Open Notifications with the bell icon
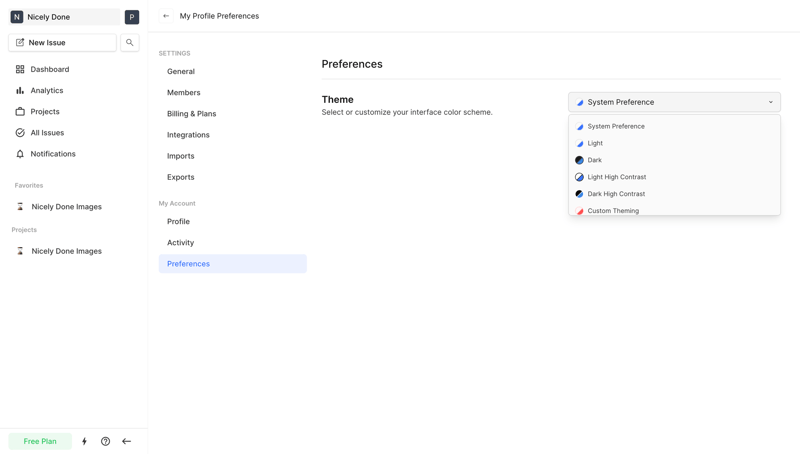Image resolution: width=800 pixels, height=454 pixels. [x=20, y=154]
